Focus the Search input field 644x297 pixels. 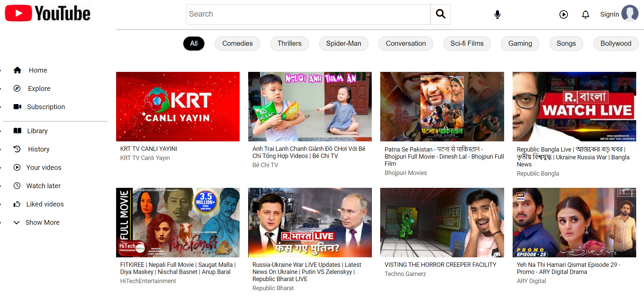click(308, 14)
